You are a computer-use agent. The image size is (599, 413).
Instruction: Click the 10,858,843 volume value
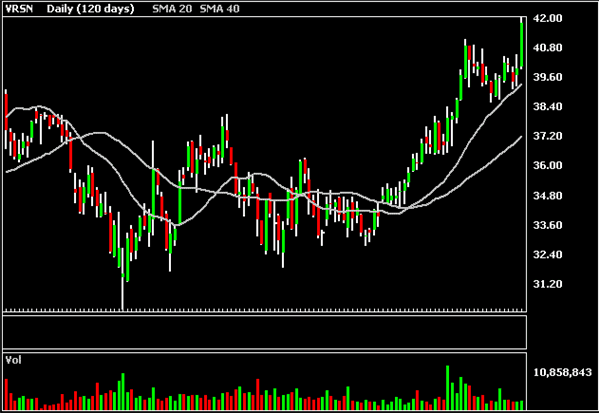pos(563,372)
